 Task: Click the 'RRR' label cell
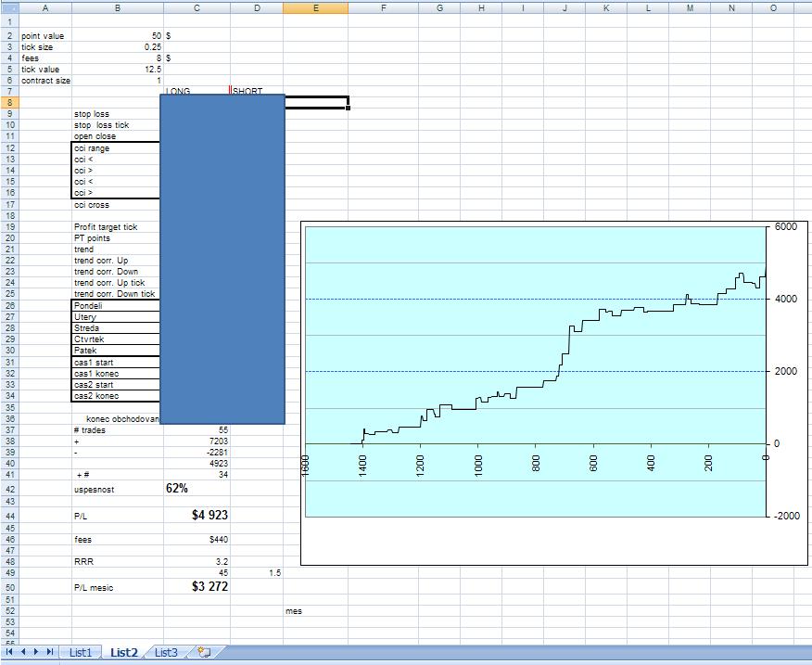point(118,562)
